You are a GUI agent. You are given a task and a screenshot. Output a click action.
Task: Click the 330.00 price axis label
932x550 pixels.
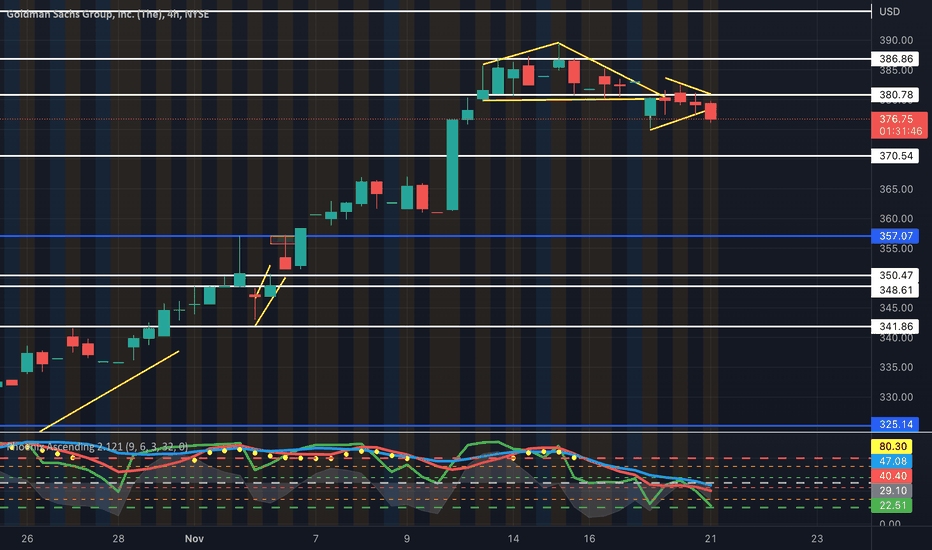[x=896, y=397]
